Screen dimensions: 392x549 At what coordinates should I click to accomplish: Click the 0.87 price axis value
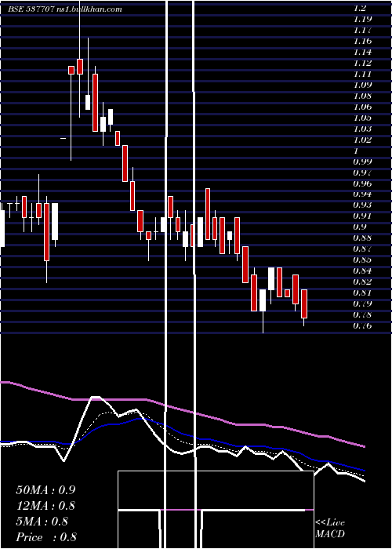pyautogui.click(x=362, y=249)
